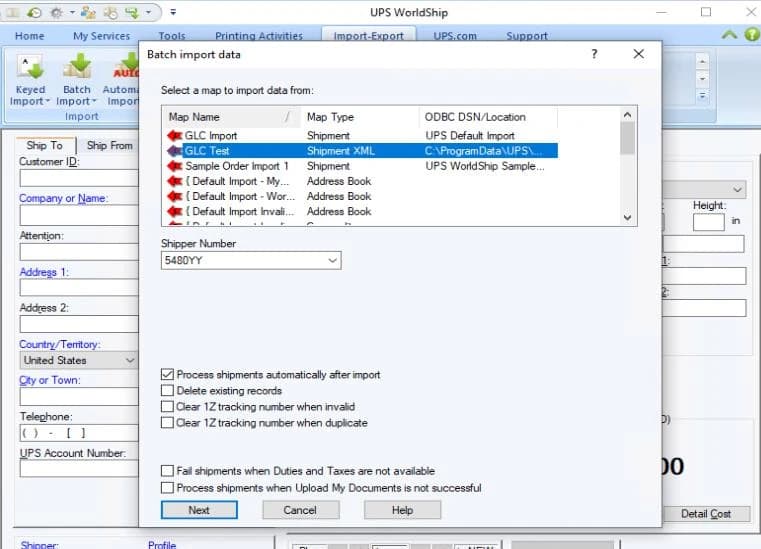
Task: Click the purple arrow icon next to GLC Test
Action: pyautogui.click(x=174, y=150)
